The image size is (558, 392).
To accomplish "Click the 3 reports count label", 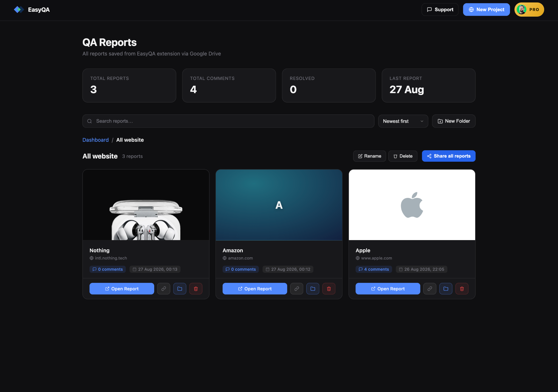I will click(132, 156).
